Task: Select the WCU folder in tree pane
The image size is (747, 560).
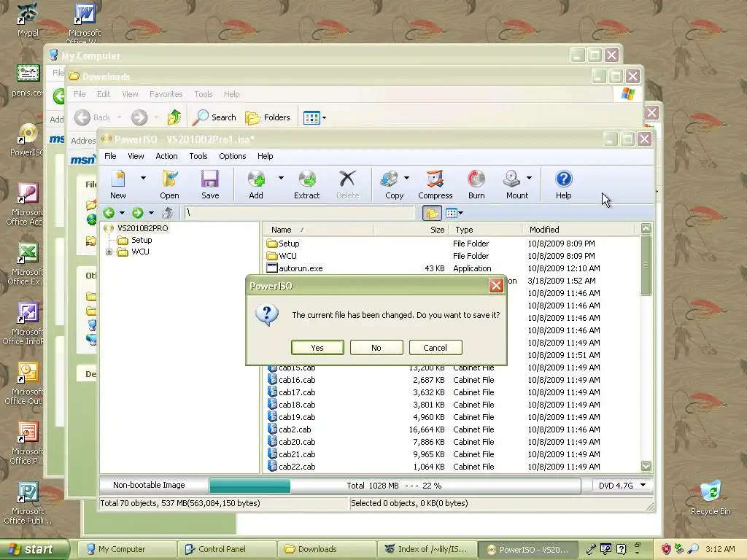Action: click(140, 252)
